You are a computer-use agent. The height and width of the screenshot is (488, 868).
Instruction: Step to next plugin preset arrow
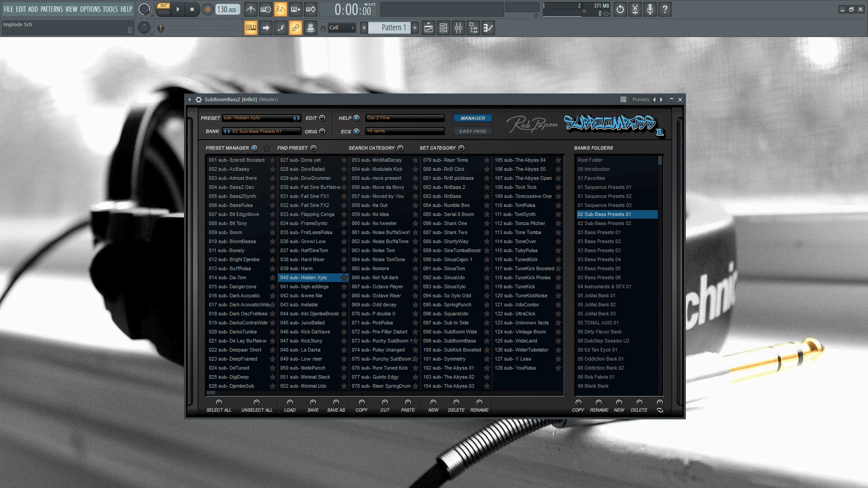pyautogui.click(x=661, y=99)
